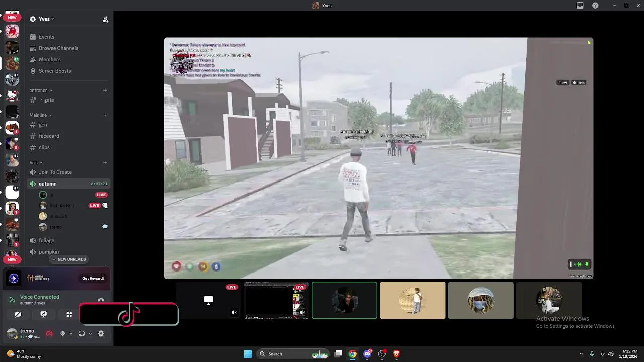Open the headphone output options chevron
The height and width of the screenshot is (362, 644).
point(90,334)
